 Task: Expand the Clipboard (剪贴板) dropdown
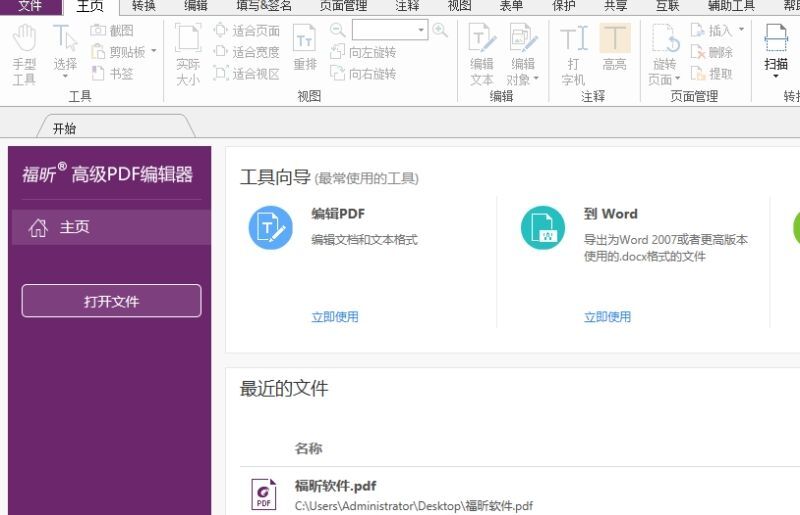tap(153, 52)
